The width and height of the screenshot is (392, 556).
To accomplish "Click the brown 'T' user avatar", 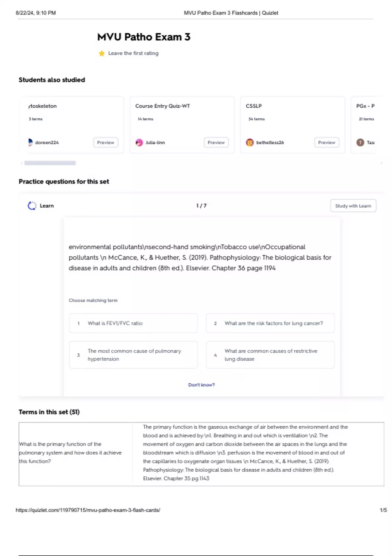I will (x=360, y=143).
